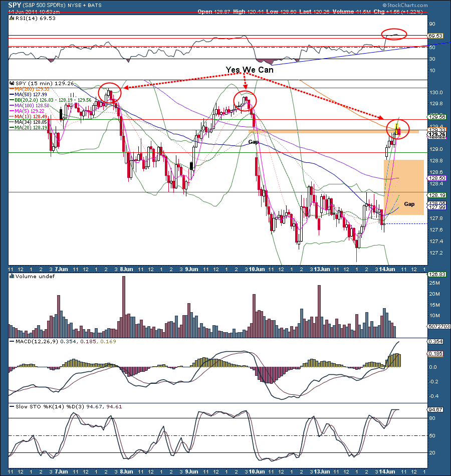Viewport: 451px width, 476px height.
Task: Click the Gap label inside the orange rectangle
Action: pyautogui.click(x=409, y=204)
